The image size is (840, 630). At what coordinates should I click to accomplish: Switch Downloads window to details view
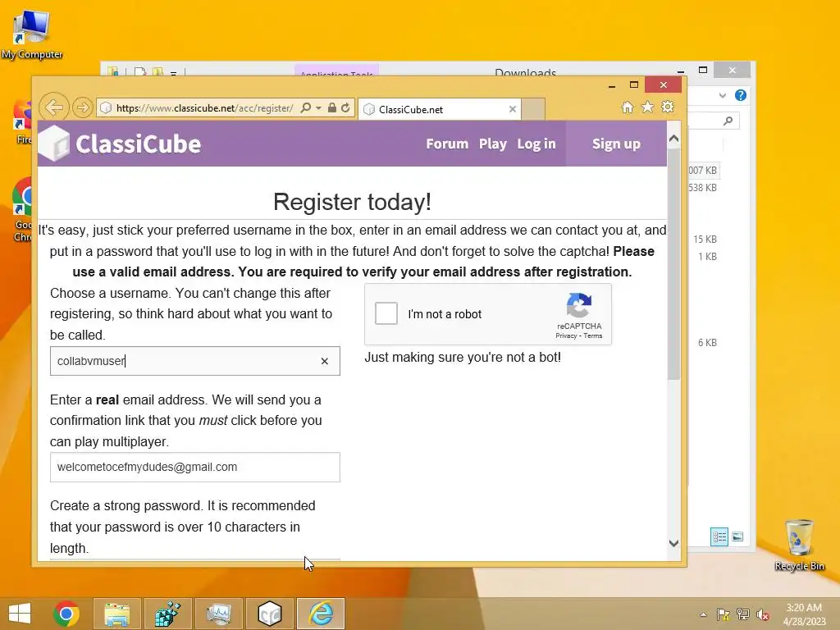(719, 536)
